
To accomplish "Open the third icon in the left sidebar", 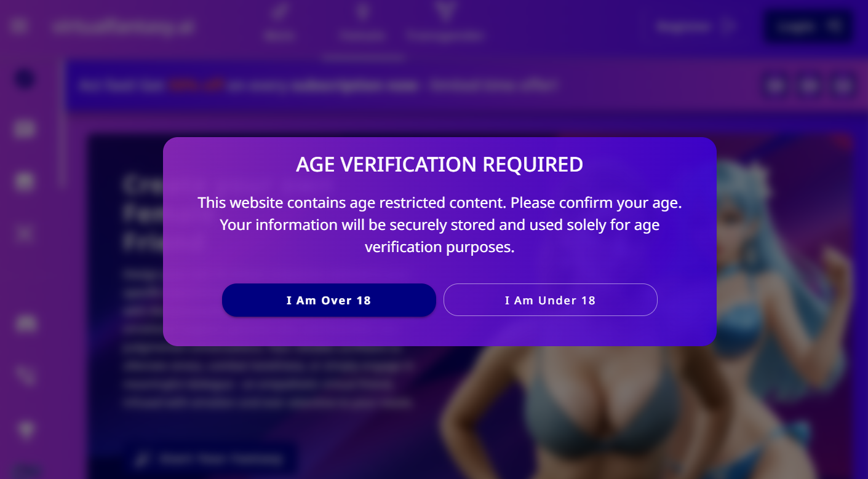I will click(25, 181).
